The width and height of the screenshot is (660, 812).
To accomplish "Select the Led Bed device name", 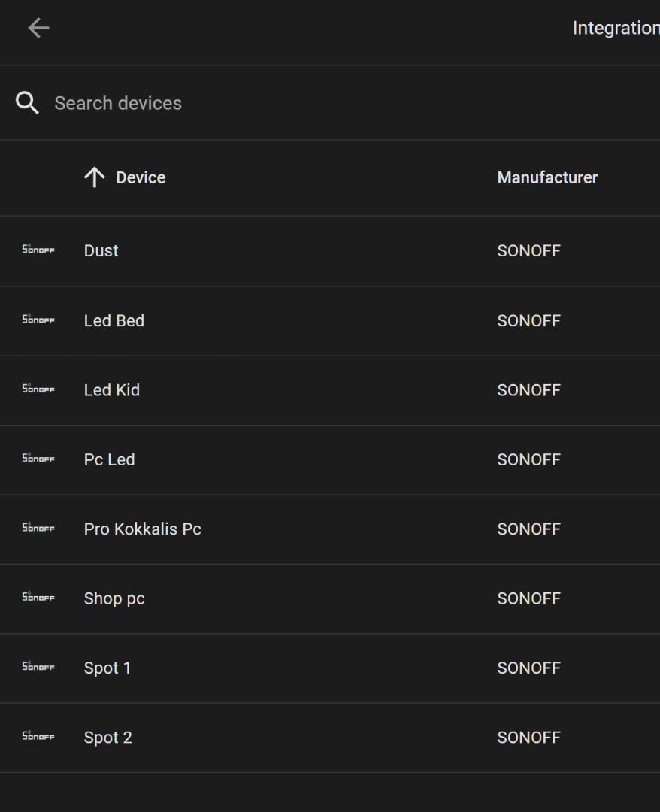I will (x=114, y=320).
